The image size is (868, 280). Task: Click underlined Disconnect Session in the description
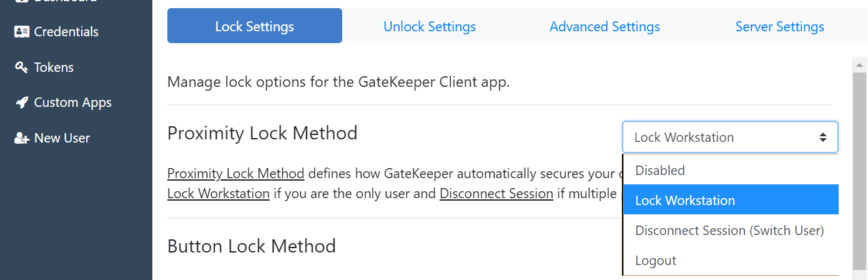click(x=496, y=194)
